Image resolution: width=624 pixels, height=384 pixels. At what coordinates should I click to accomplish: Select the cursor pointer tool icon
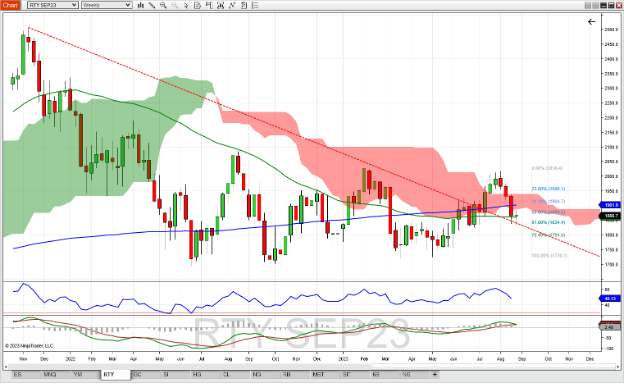tap(186, 5)
